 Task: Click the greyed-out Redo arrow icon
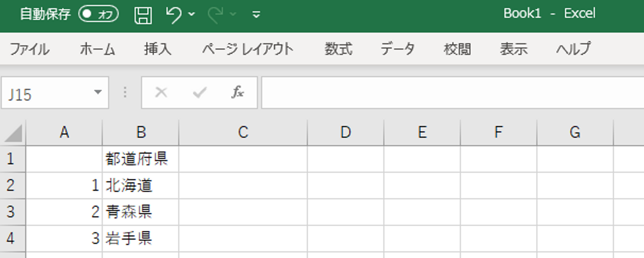[x=215, y=15]
